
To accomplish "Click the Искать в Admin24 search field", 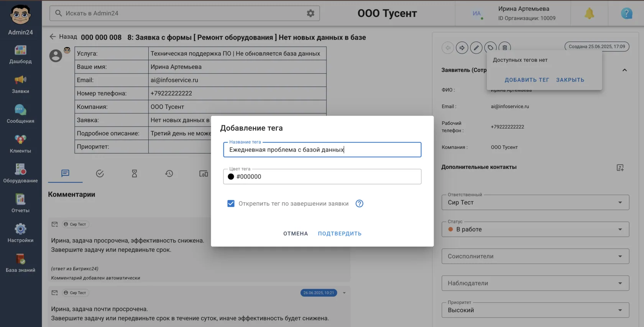I will [x=184, y=13].
